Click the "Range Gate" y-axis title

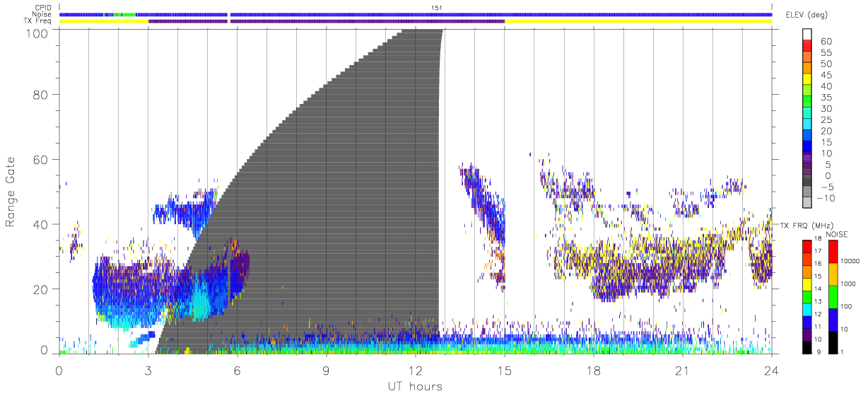click(11, 192)
